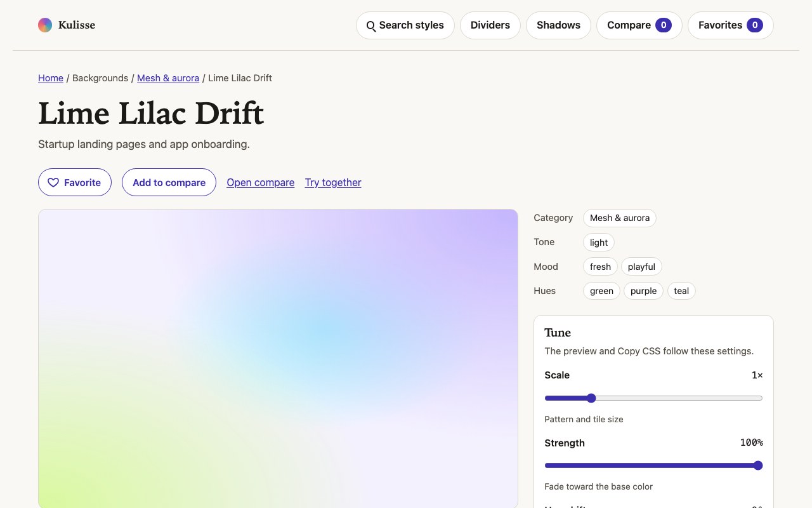This screenshot has height=508, width=812.
Task: Click the magnifier icon in Search styles
Action: (371, 26)
